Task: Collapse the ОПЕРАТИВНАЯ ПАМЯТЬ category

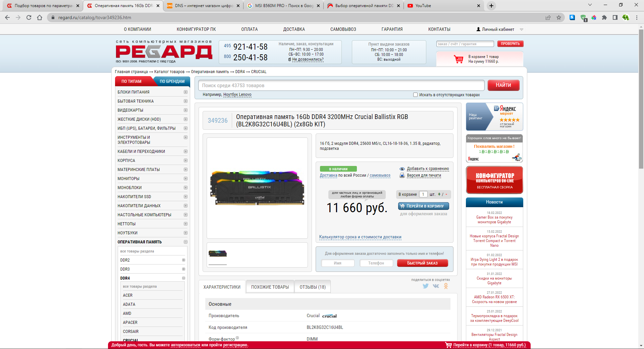Action: (x=185, y=242)
